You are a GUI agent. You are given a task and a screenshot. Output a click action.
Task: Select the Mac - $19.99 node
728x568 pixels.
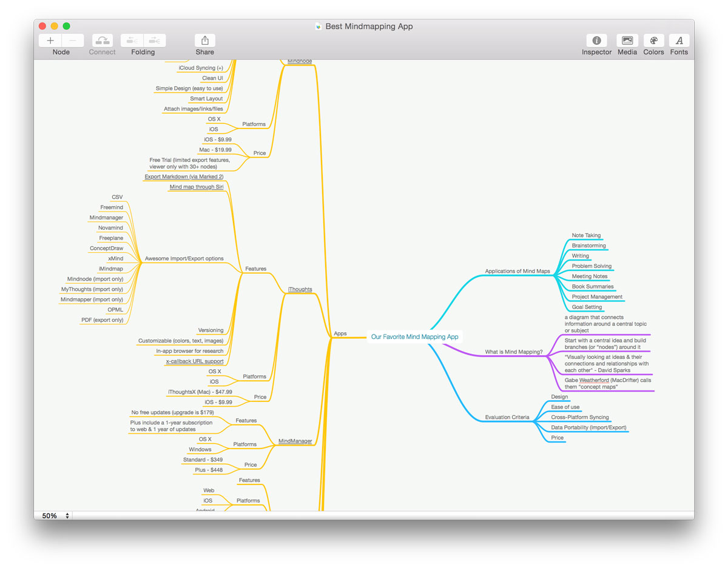[x=215, y=150]
